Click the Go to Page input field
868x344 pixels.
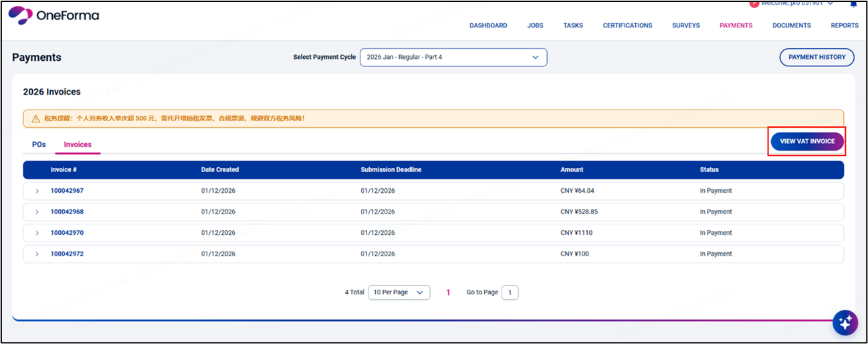(x=510, y=292)
